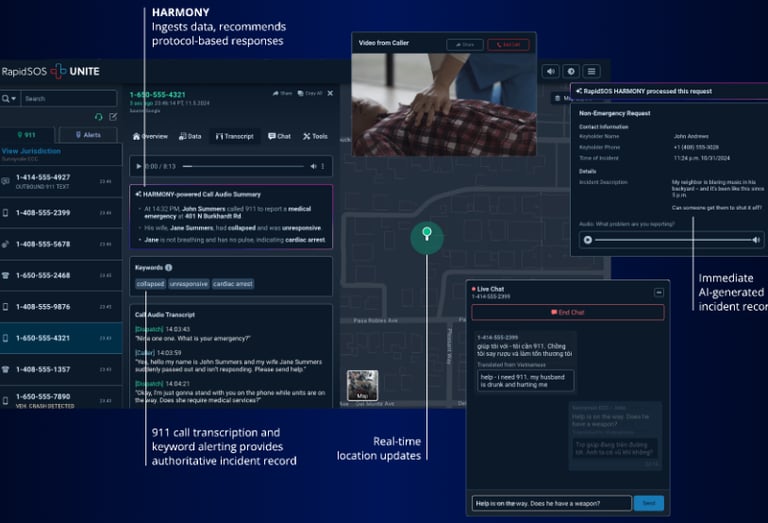Click the Map satellite thumbnail

pyautogui.click(x=362, y=385)
